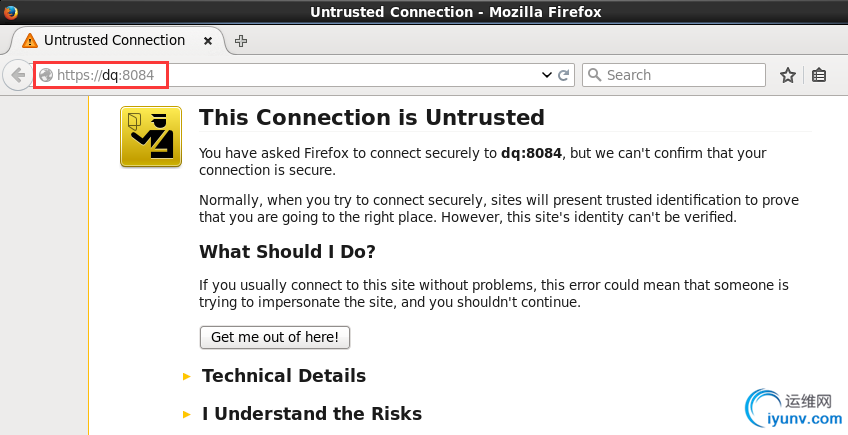Click the This Connection is Untrusted heading
The width and height of the screenshot is (848, 435).
click(x=371, y=117)
